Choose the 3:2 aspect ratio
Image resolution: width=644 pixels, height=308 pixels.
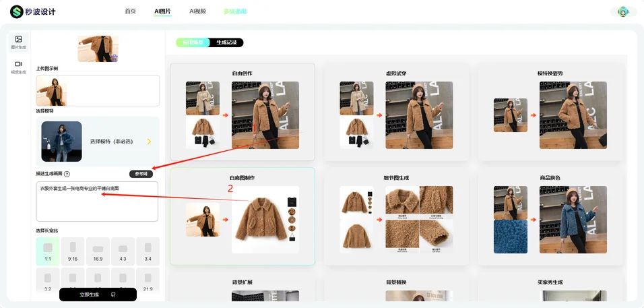click(48, 280)
